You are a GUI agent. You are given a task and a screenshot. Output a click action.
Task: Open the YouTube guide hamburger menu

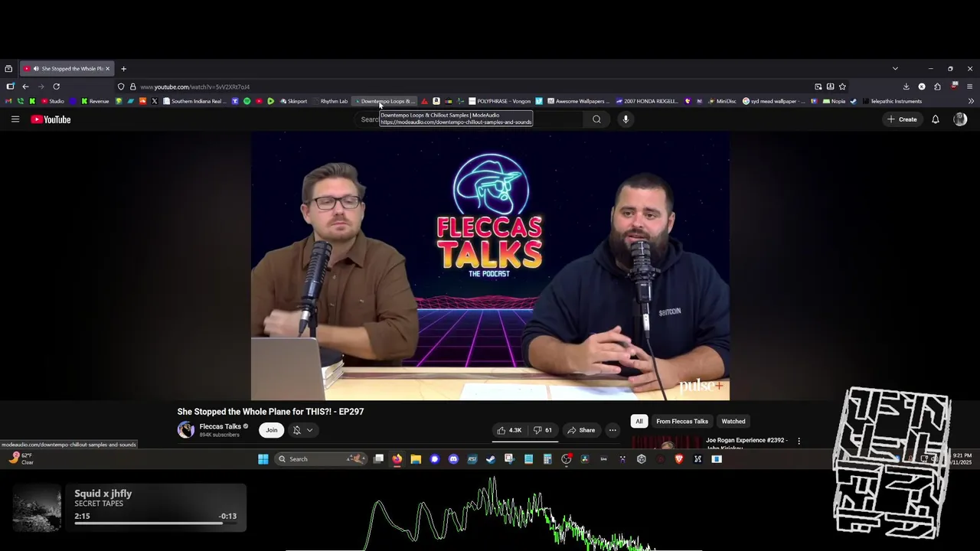pos(15,119)
